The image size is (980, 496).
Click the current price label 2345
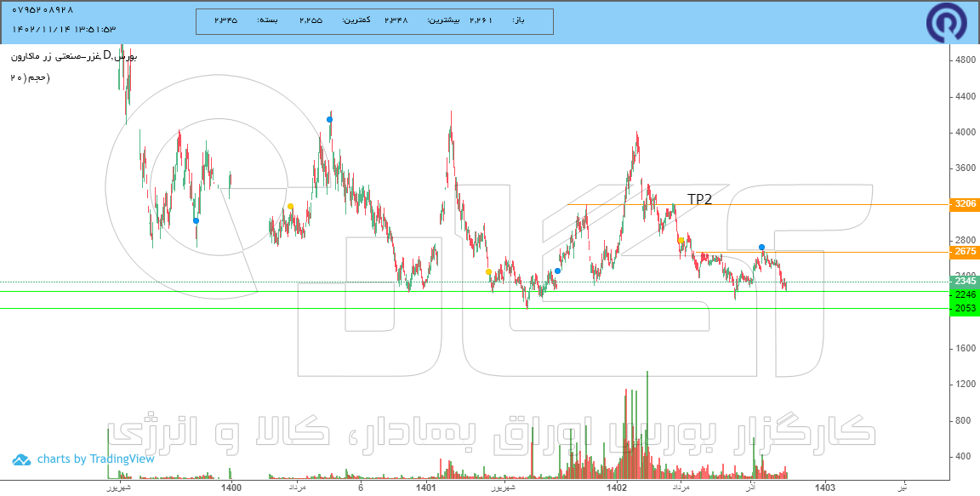(x=964, y=282)
